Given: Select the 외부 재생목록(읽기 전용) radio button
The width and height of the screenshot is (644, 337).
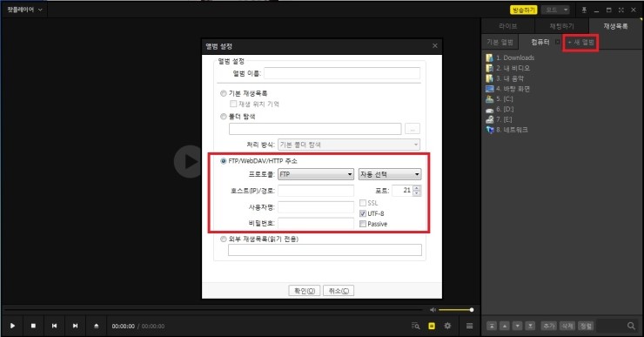Looking at the screenshot, I should [224, 239].
